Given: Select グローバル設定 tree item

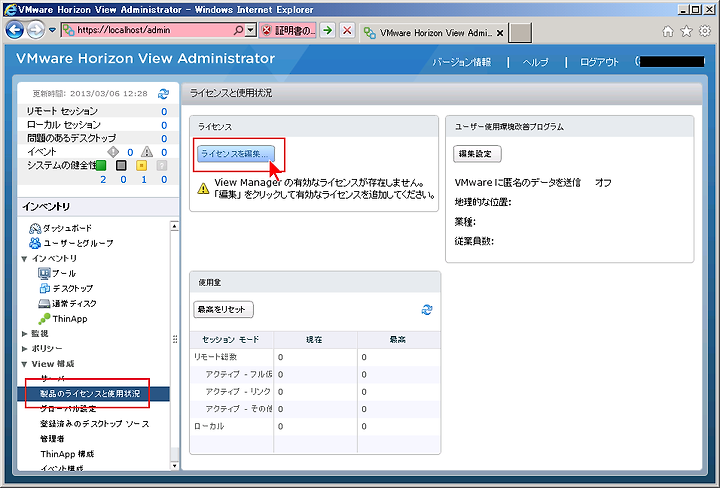Looking at the screenshot, I should (x=68, y=409).
